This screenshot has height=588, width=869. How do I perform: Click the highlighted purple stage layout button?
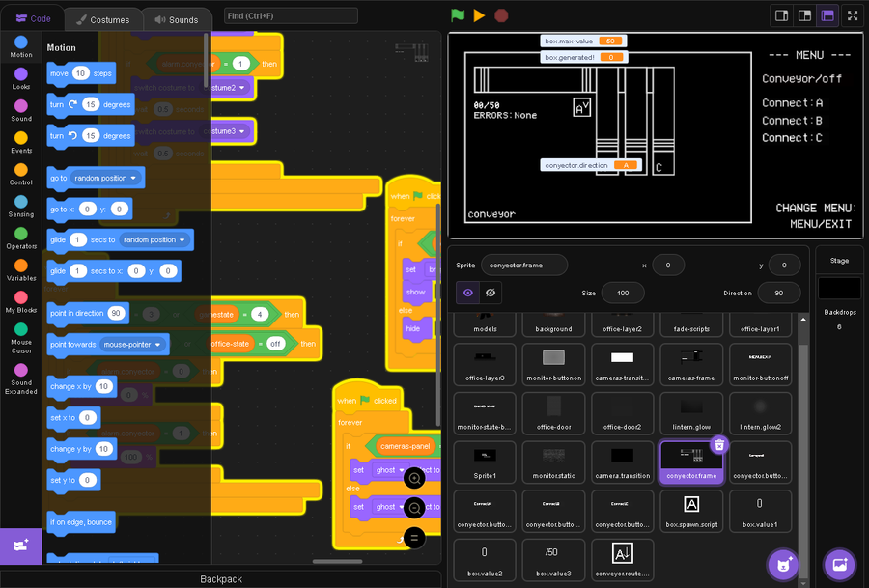827,15
